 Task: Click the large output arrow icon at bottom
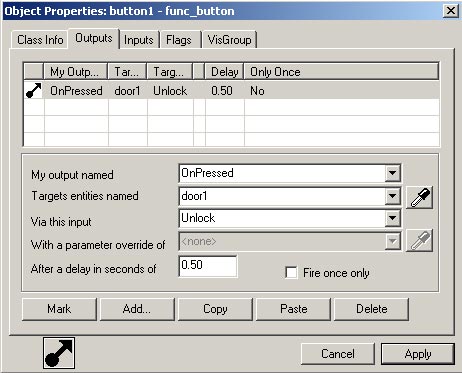coord(59,353)
